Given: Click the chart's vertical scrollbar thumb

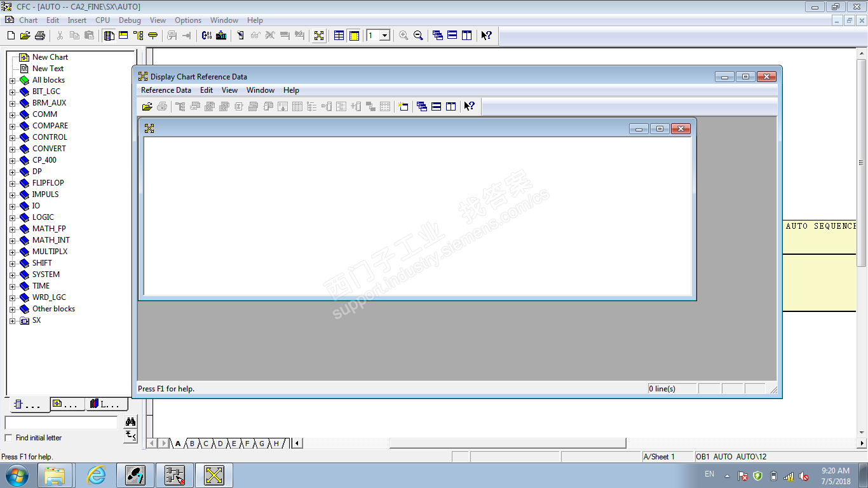Looking at the screenshot, I should (862, 163).
